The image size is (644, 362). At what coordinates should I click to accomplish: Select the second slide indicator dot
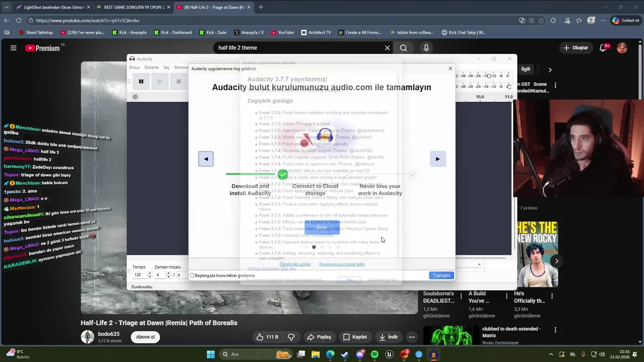click(x=314, y=247)
